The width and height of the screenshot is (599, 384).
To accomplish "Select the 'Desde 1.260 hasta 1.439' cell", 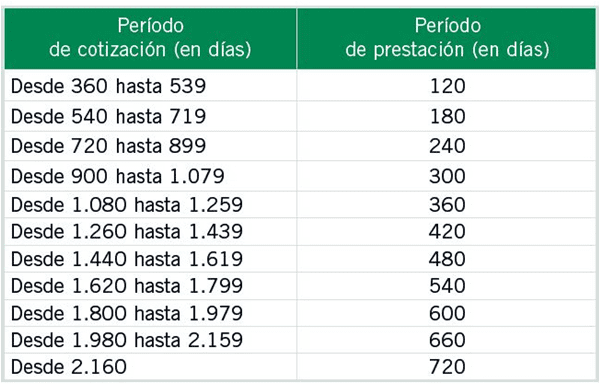I will point(150,232).
